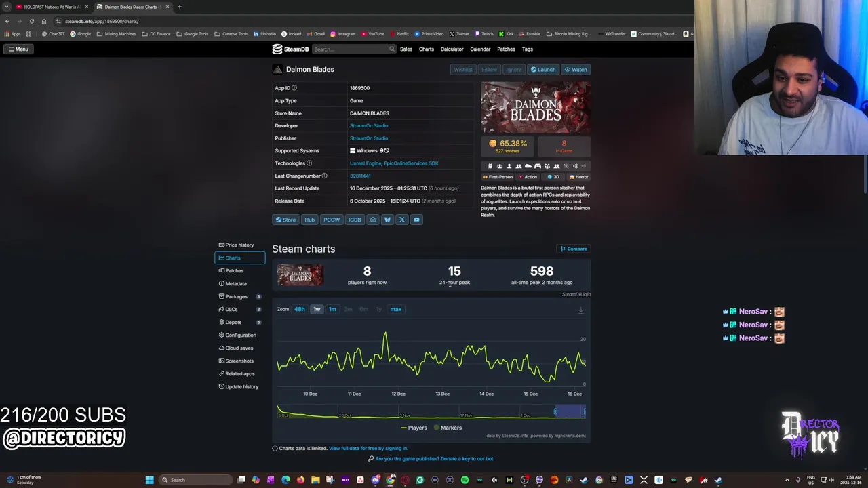Open Steam from the taskbar end
The height and width of the screenshot is (488, 868).
(718, 480)
